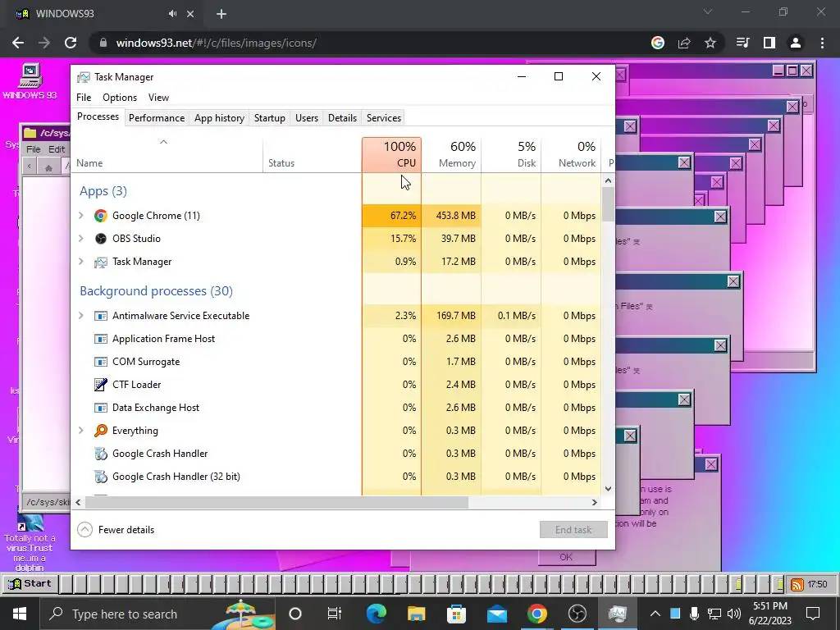The height and width of the screenshot is (630, 840).
Task: Sort processes by the CPU column header
Action: (391, 155)
